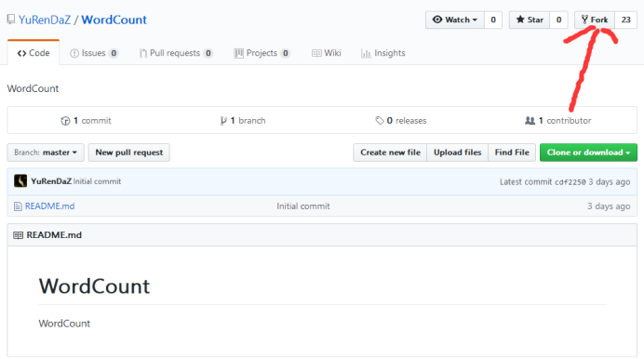View the 1 commit history link

86,121
